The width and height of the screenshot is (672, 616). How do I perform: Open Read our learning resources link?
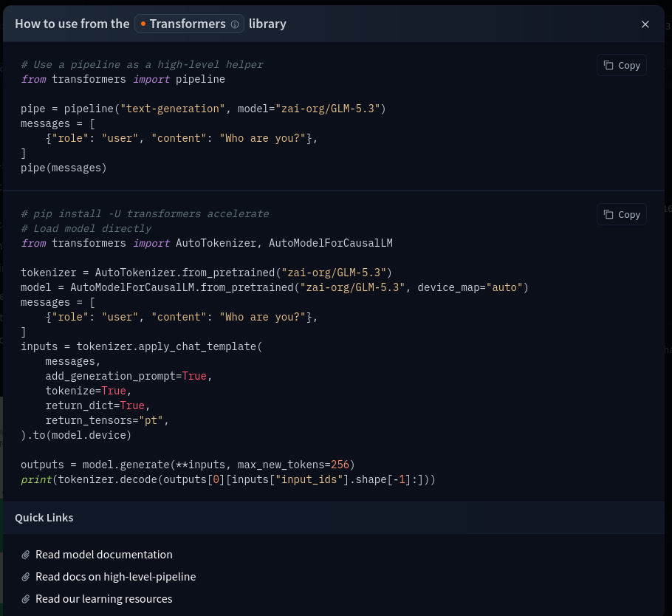click(103, 599)
